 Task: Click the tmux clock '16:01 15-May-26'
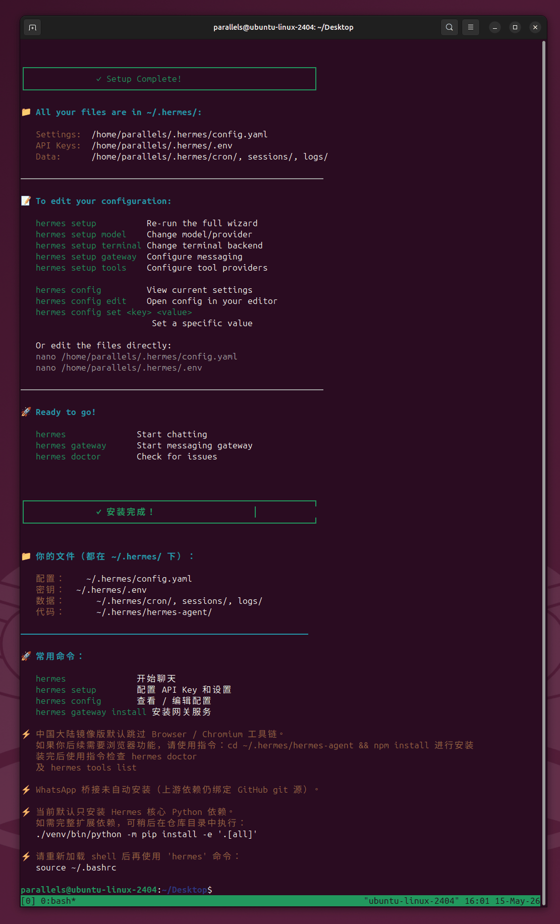coord(502,901)
